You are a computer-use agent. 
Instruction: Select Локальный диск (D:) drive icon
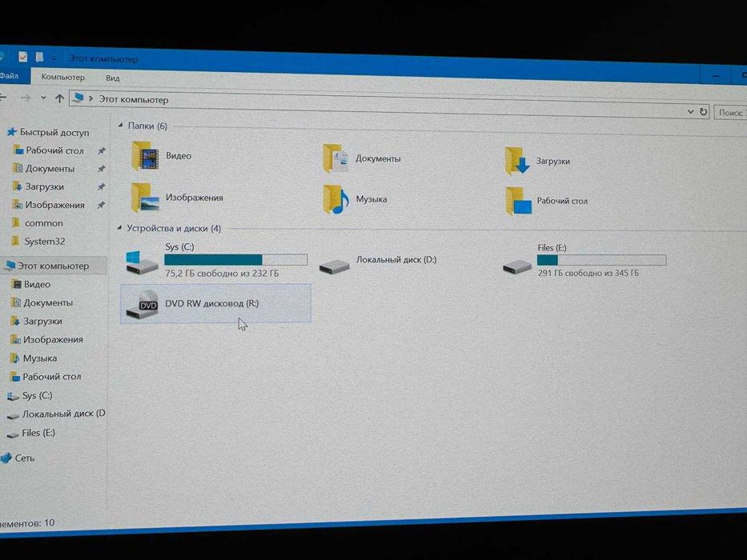335,265
